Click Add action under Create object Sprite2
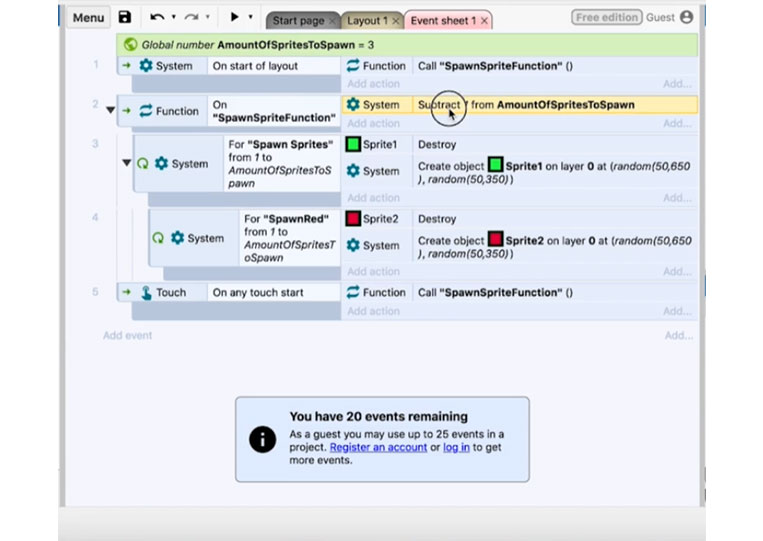763x541 pixels. click(373, 271)
